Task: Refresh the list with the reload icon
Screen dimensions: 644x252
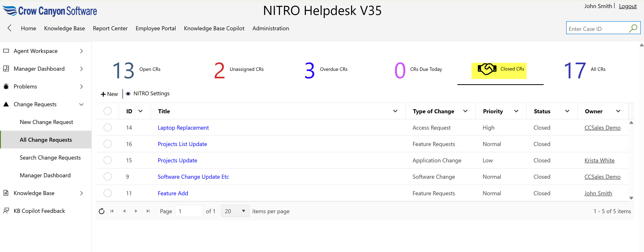Action: [x=102, y=211]
